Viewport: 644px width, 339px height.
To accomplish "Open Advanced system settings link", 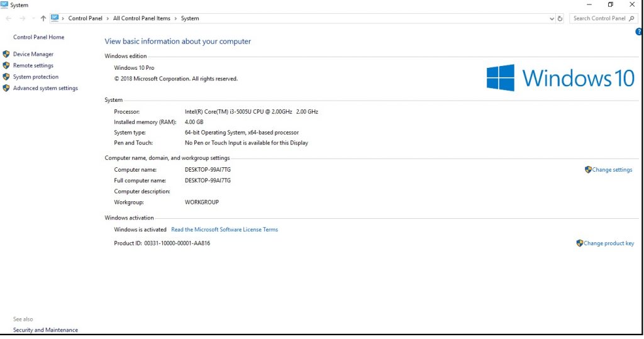I will pos(45,88).
